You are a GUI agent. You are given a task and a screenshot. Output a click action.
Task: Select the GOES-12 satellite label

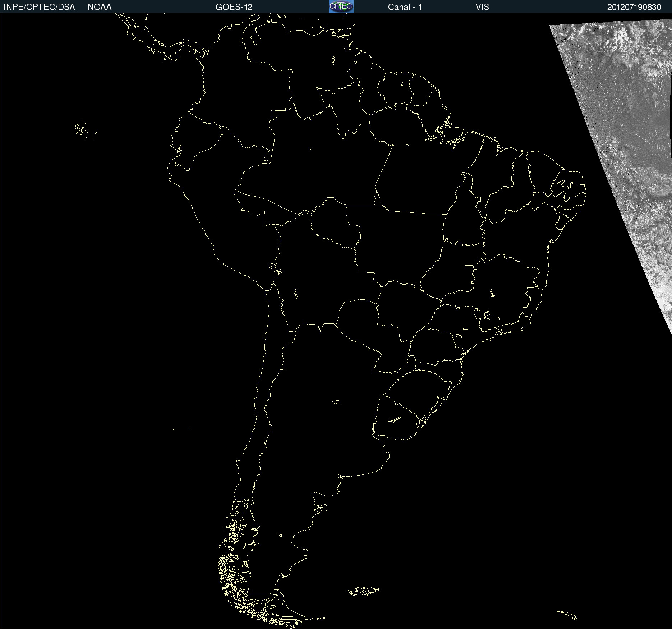point(234,7)
